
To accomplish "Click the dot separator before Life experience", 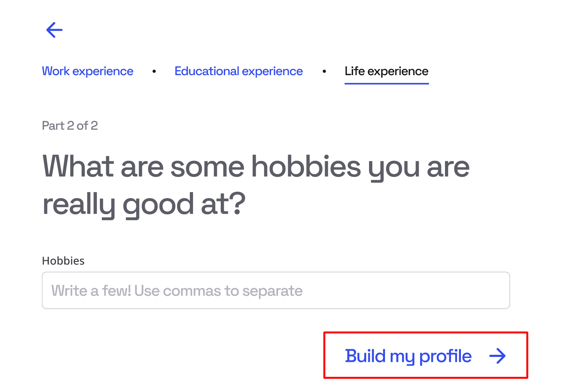I will (x=324, y=72).
